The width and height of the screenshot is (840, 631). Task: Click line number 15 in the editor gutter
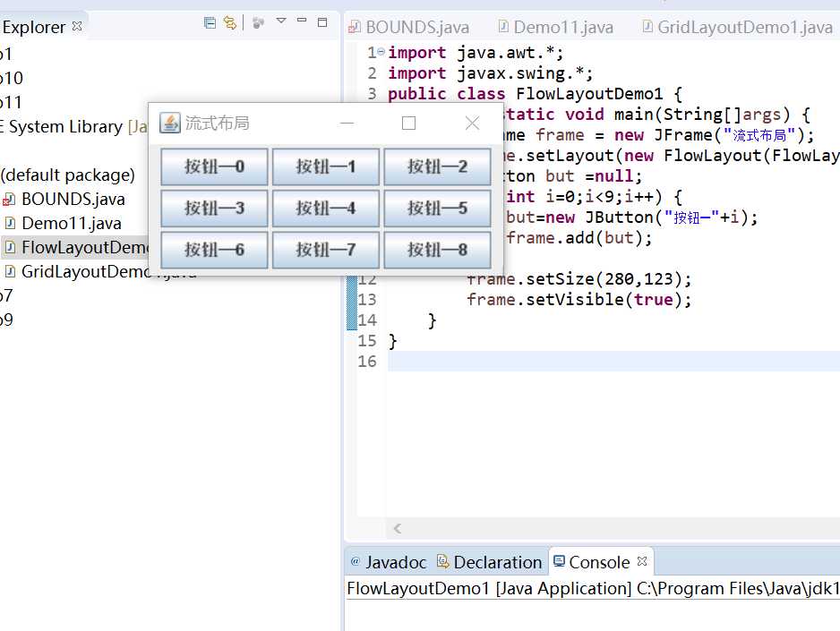coord(367,341)
